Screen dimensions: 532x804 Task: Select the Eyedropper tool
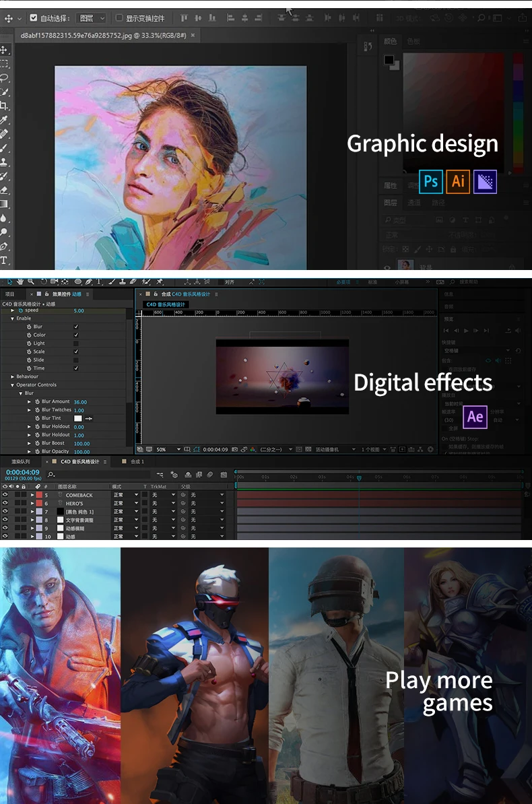coord(4,120)
